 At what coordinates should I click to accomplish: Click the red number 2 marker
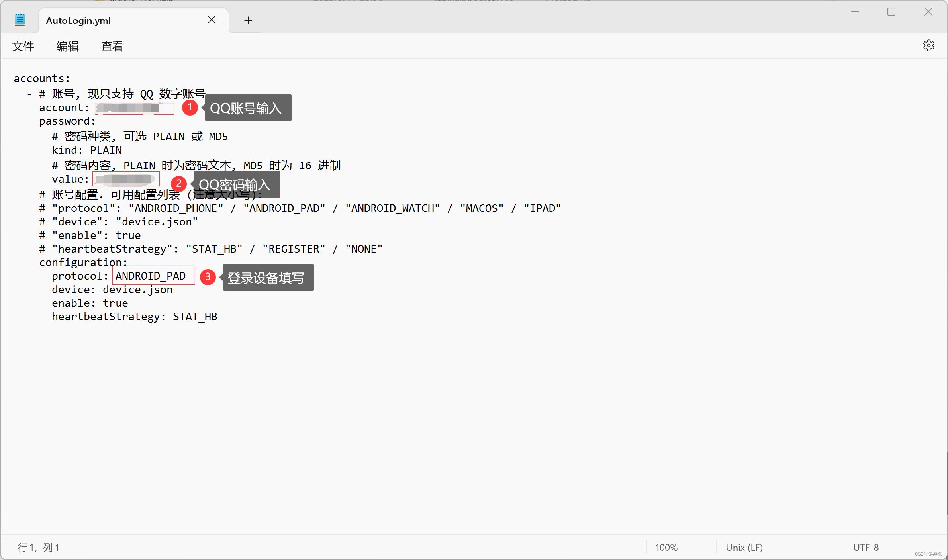click(x=179, y=184)
